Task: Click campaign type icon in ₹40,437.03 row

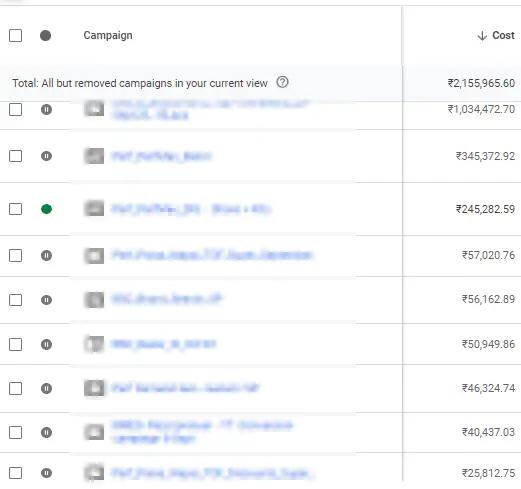Action: pyautogui.click(x=94, y=432)
